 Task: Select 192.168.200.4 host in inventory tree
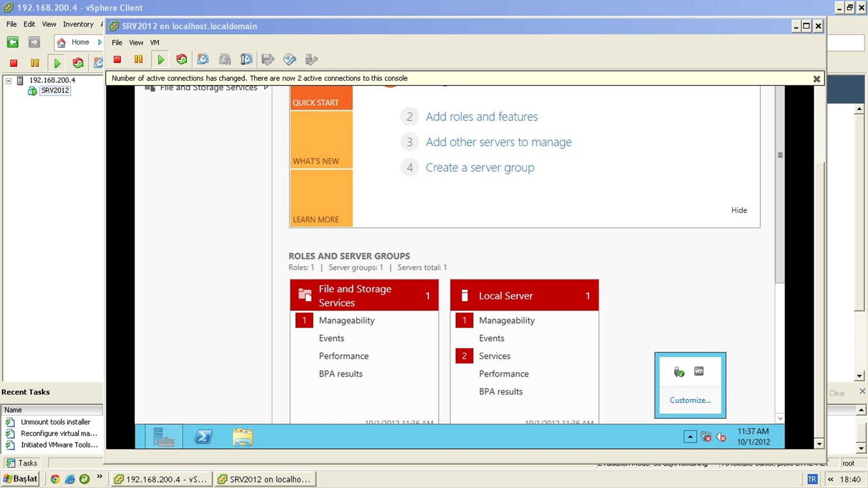click(52, 80)
